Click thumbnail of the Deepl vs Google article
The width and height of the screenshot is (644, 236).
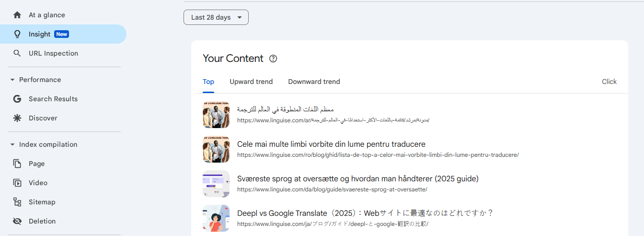click(216, 218)
